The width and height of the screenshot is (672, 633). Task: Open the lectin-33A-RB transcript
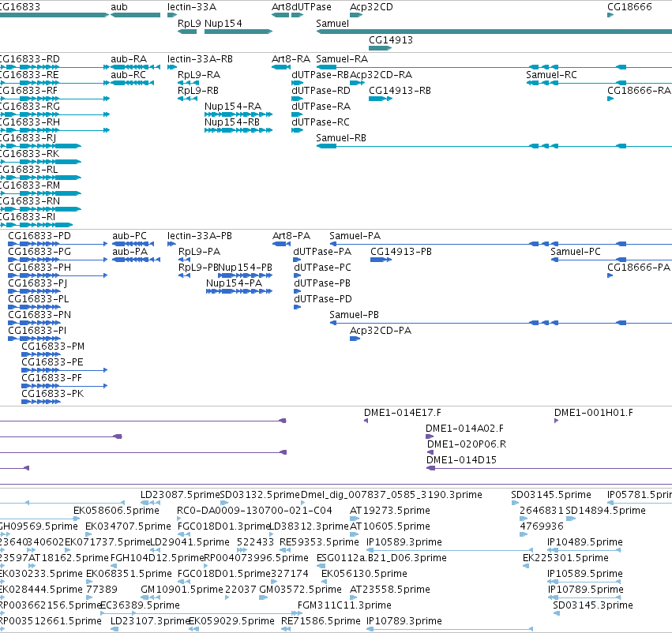200,59
